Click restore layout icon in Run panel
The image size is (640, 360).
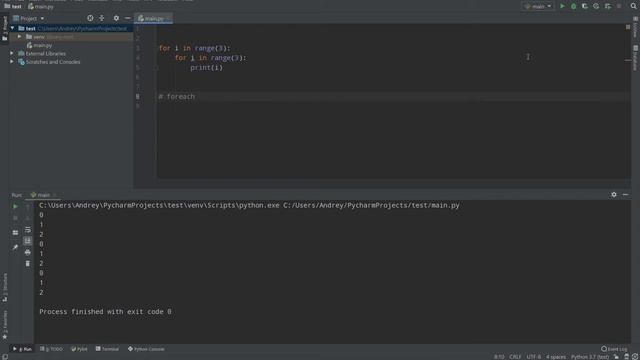[15, 233]
